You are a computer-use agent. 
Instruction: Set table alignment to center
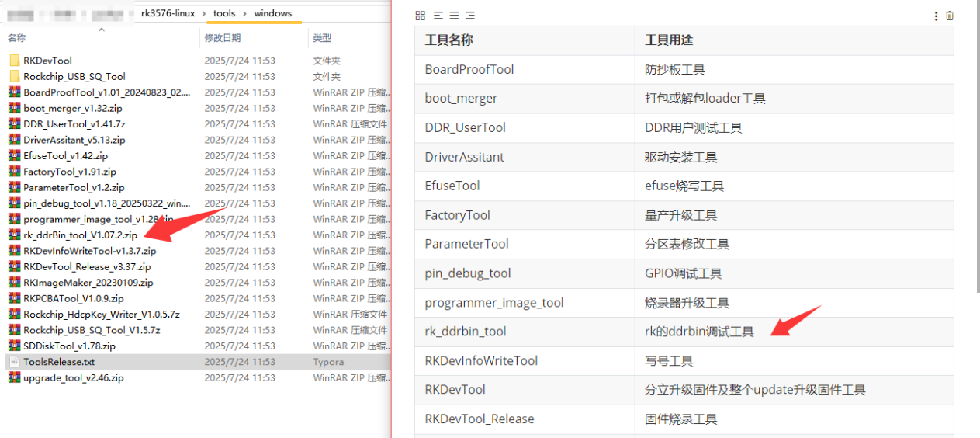point(454,16)
